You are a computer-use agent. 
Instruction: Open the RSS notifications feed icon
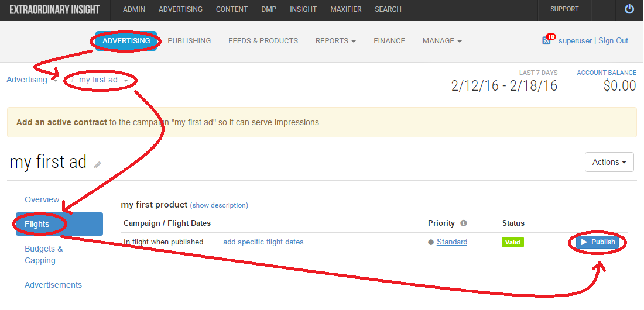coord(547,40)
